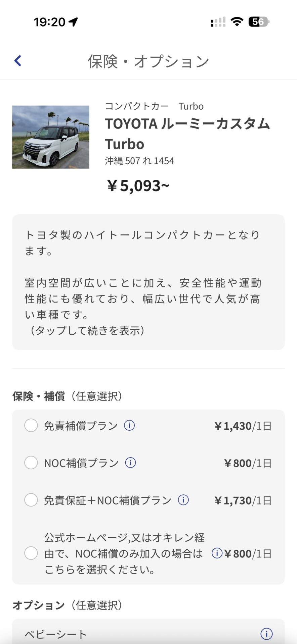Open info icon for 免責補償プラン
This screenshot has height=644, width=297.
click(x=129, y=425)
